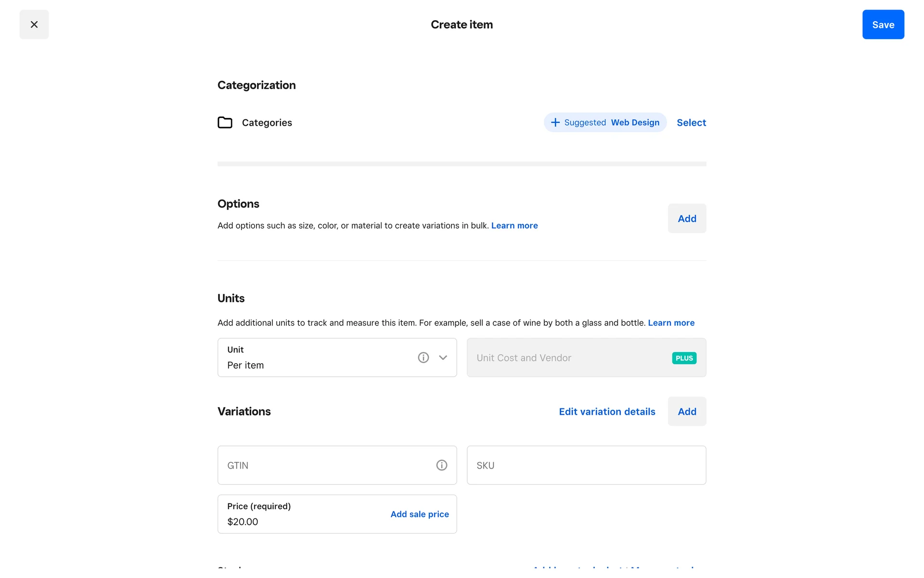
Task: Click Edit variation details
Action: click(607, 412)
